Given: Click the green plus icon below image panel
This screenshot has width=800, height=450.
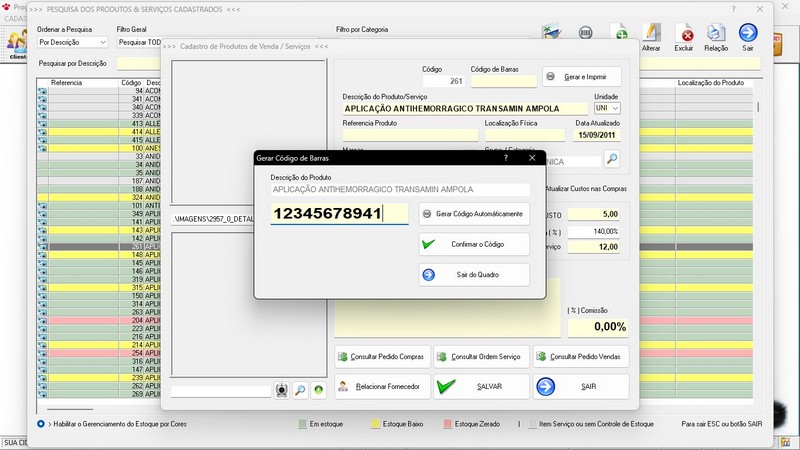Looking at the screenshot, I should tap(318, 390).
